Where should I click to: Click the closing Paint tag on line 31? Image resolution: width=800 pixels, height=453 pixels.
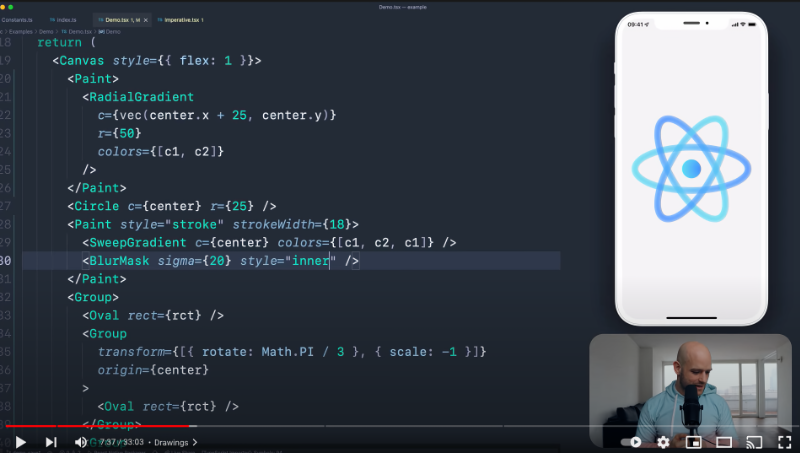(97, 279)
